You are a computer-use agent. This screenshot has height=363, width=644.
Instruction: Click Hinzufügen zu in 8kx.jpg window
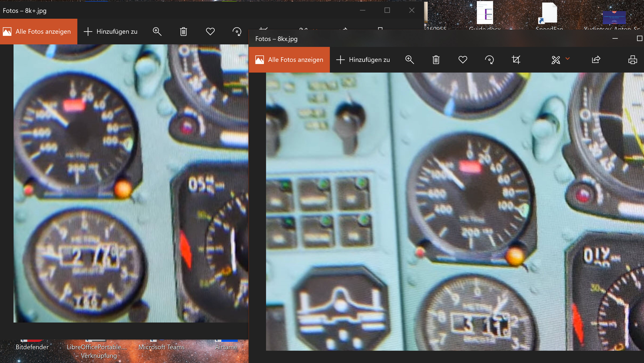coord(363,60)
